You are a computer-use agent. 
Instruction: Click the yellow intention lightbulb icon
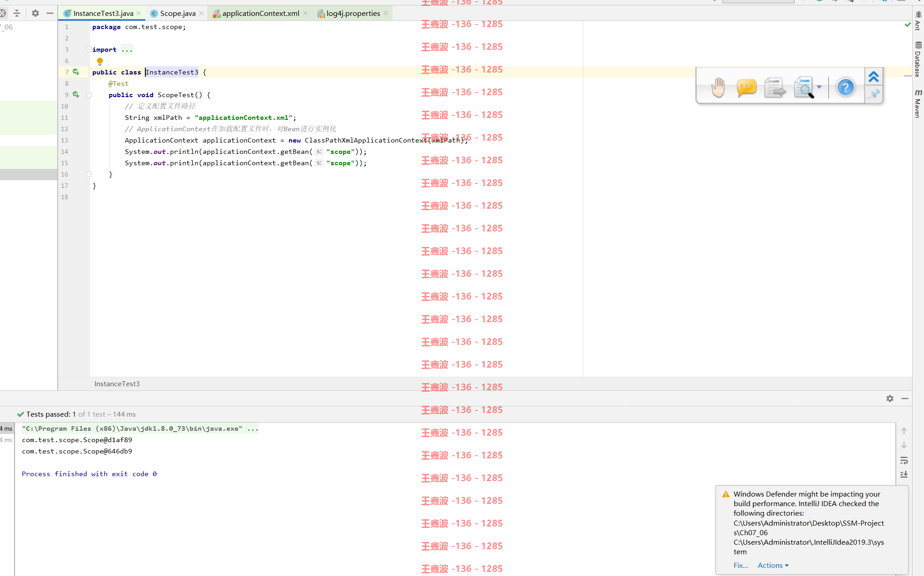[100, 61]
